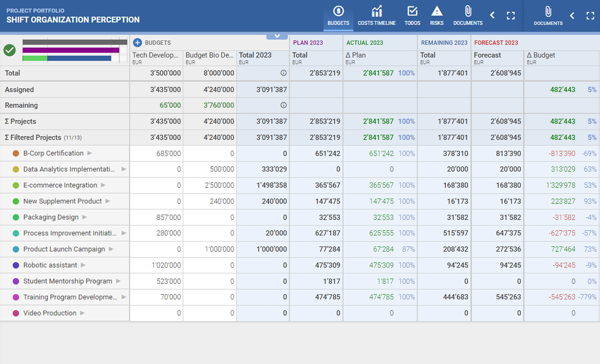The height and width of the screenshot is (364, 600).
Task: Show info for Total row Total 2023
Action: (283, 73)
